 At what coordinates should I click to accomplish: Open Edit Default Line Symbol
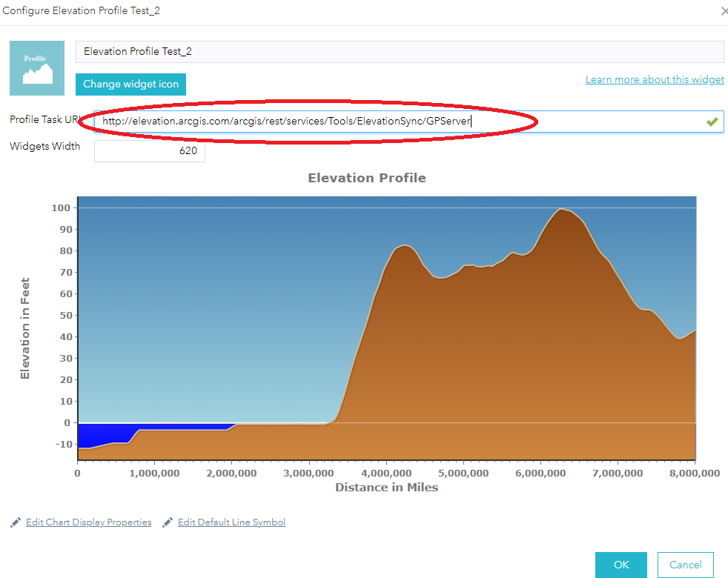point(231,522)
